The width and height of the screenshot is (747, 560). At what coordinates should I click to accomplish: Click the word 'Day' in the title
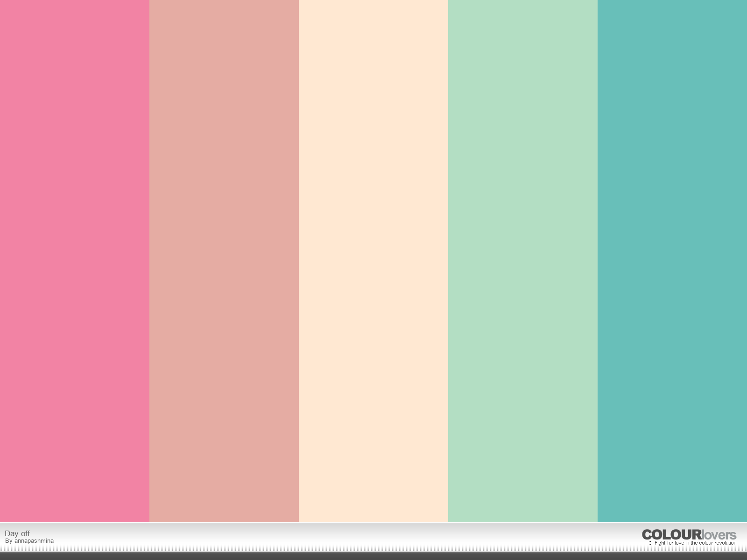point(12,533)
